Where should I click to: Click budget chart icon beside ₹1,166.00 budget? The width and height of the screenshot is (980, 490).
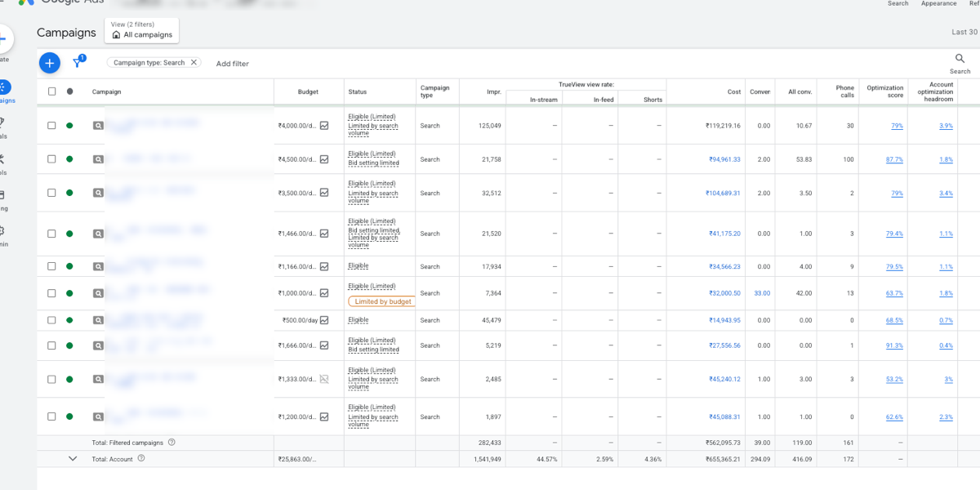point(324,266)
